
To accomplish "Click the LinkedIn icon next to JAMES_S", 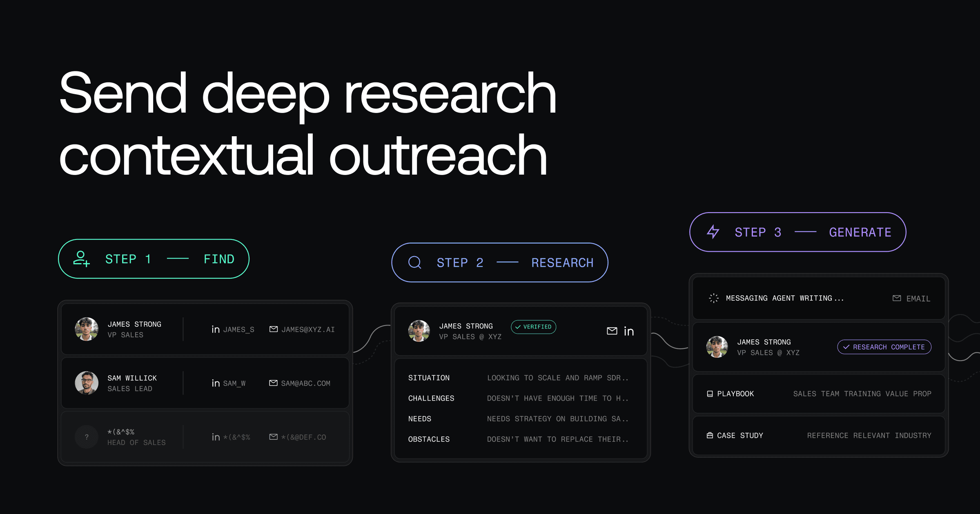I will coord(216,329).
